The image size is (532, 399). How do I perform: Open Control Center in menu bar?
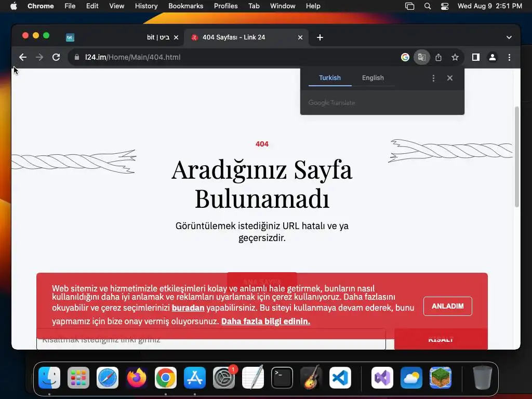(x=445, y=6)
